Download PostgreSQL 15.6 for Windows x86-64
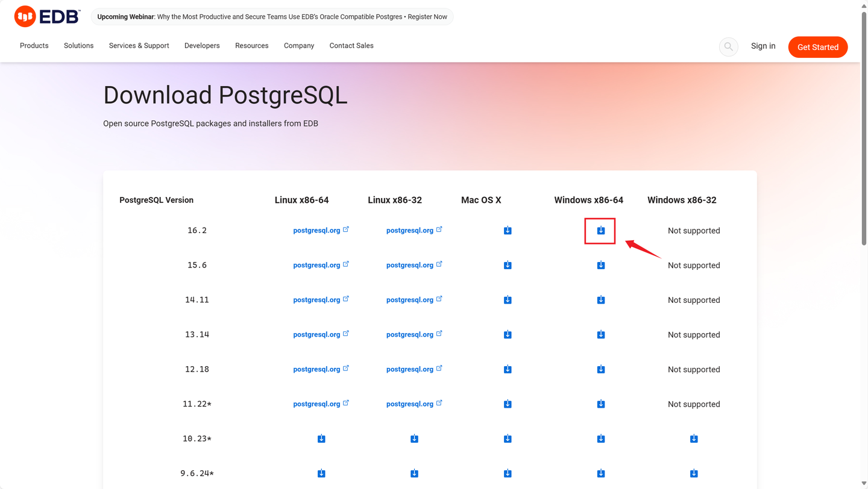The image size is (868, 489). (x=601, y=265)
